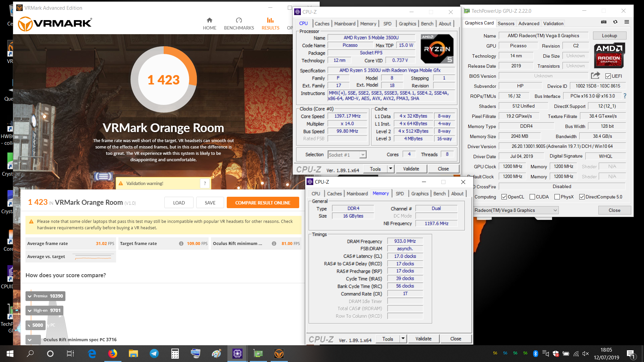
Task: Open Cortana from the taskbar
Action: [x=50, y=354]
